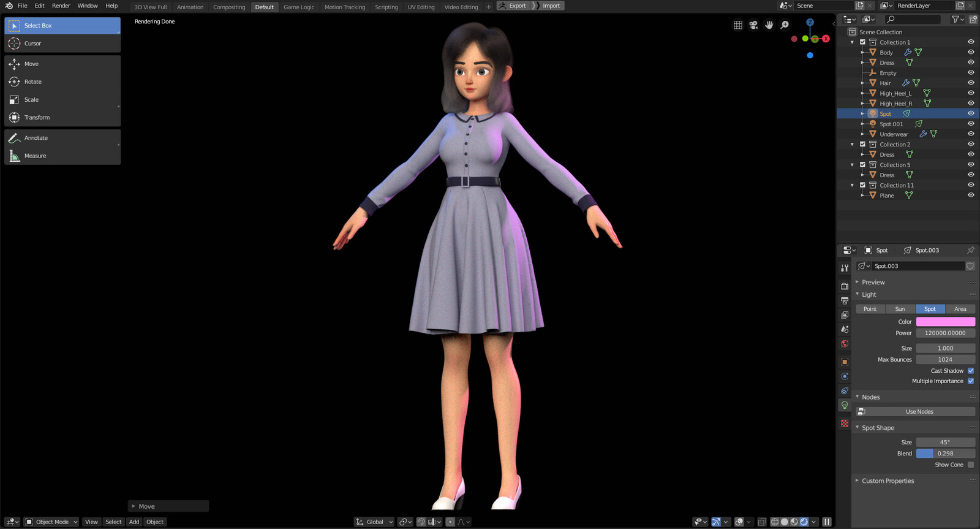Open Global transform orientation dropdown
The width and height of the screenshot is (980, 529).
374,522
